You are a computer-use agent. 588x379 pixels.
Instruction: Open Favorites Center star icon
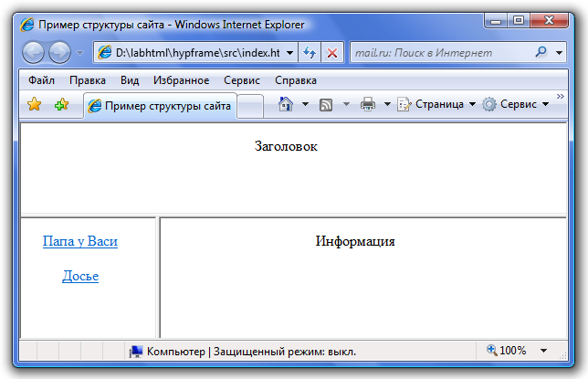34,104
